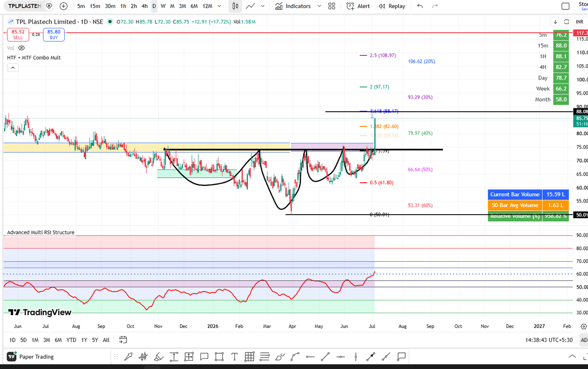The width and height of the screenshot is (588, 369).
Task: Select the 5D date range
Action: click(x=24, y=340)
